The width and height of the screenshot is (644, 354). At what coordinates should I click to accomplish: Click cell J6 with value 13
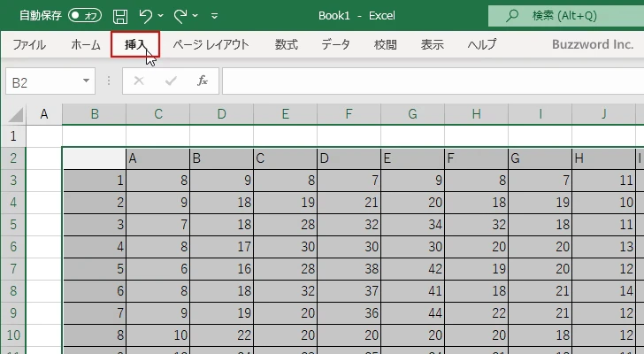point(603,247)
